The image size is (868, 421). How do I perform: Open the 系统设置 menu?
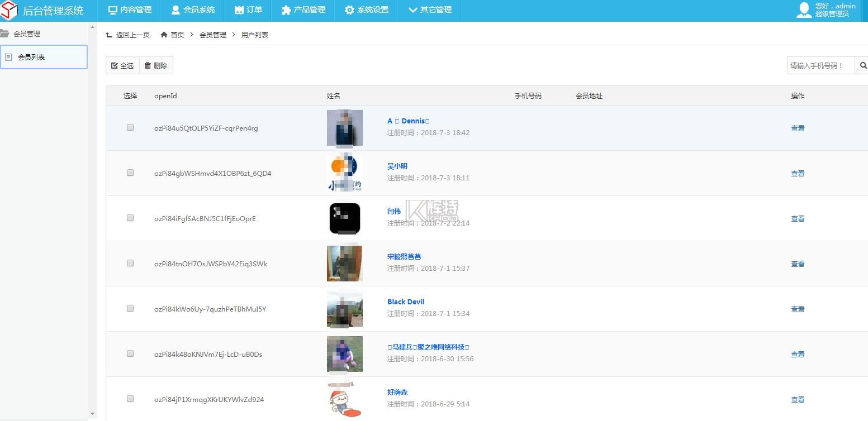[366, 10]
